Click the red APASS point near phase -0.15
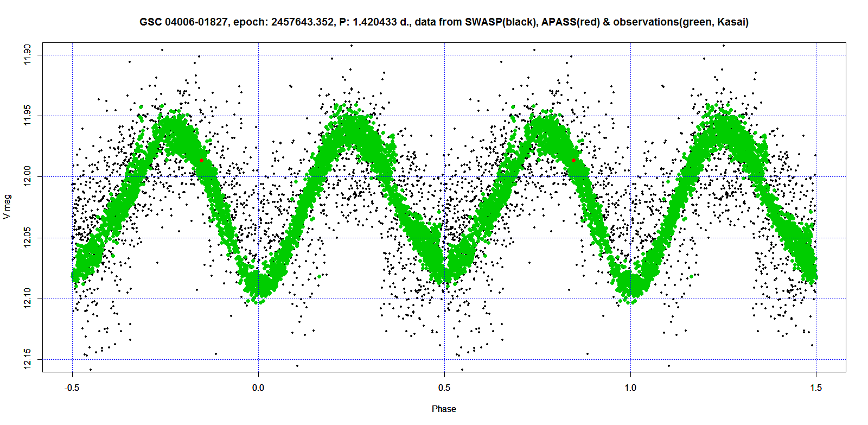The width and height of the screenshot is (868, 425). [x=202, y=160]
